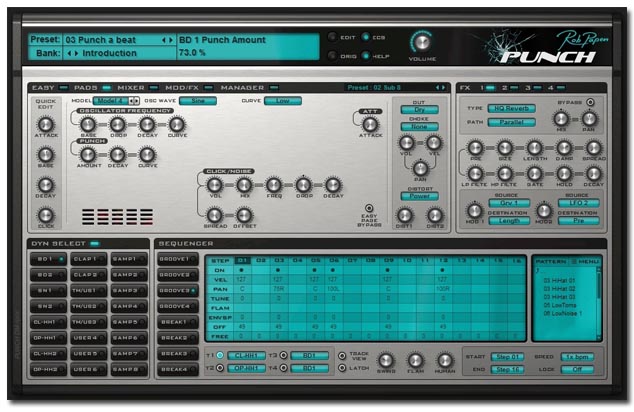Click the Oscillator Frequency DROP knob
The image size is (634, 412).
coord(118,125)
